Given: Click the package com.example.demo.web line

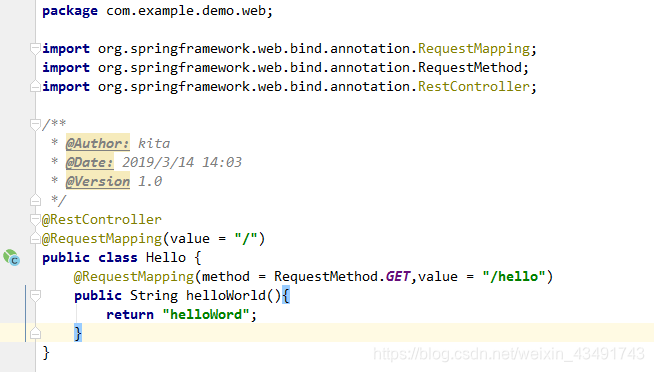Looking at the screenshot, I should pyautogui.click(x=157, y=11).
